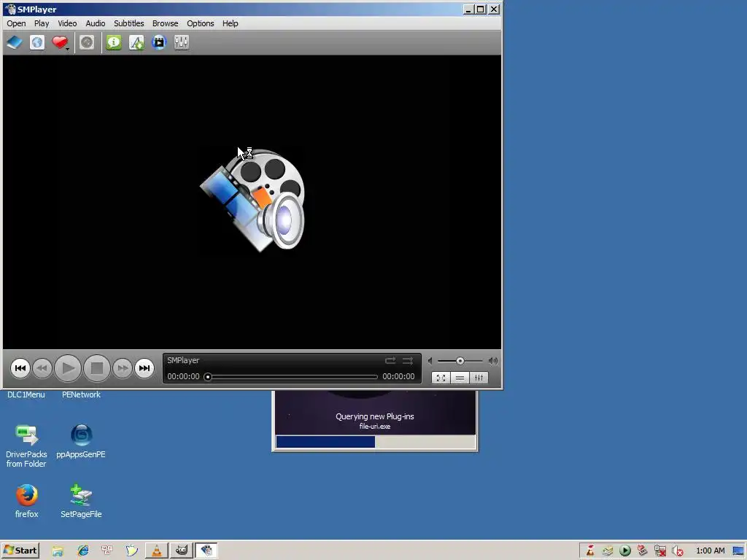Toggle the repeat icon in display panel
747x560 pixels.
click(390, 360)
